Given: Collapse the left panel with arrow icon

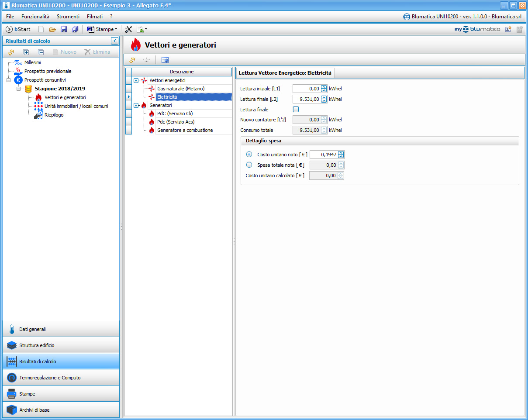Looking at the screenshot, I should pos(114,41).
